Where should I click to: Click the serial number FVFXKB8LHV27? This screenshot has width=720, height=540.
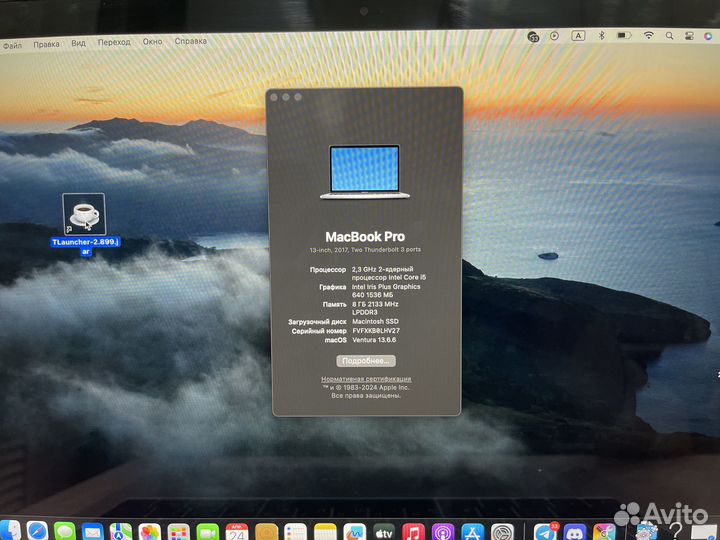pyautogui.click(x=376, y=331)
